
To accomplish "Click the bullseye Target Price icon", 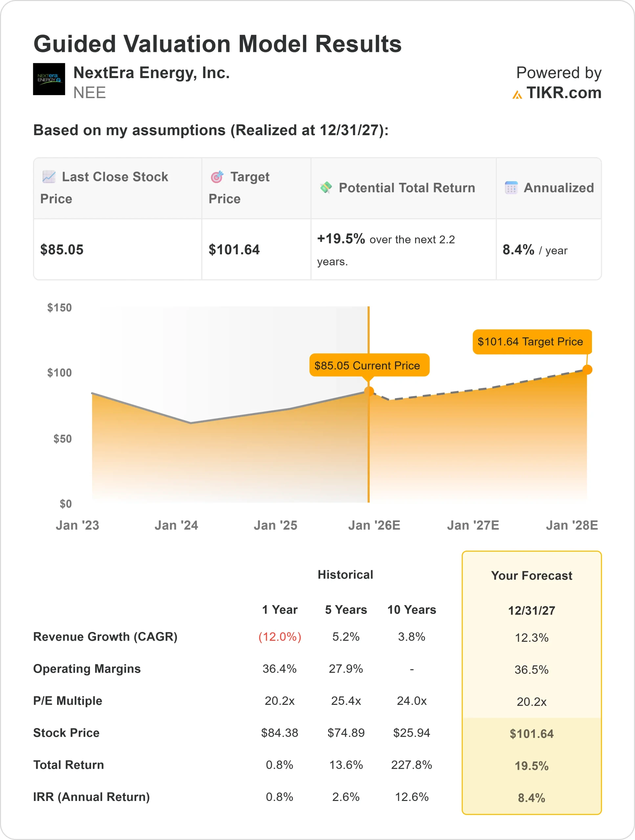I will point(217,177).
